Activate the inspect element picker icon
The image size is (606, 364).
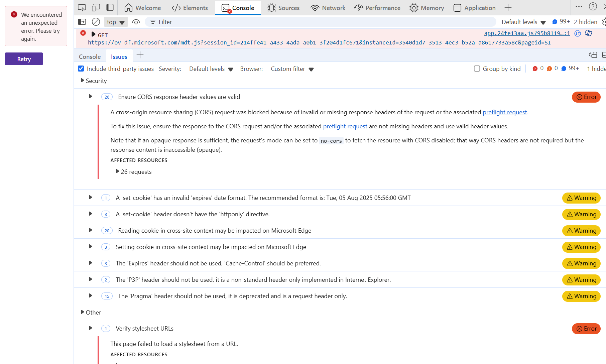(82, 8)
